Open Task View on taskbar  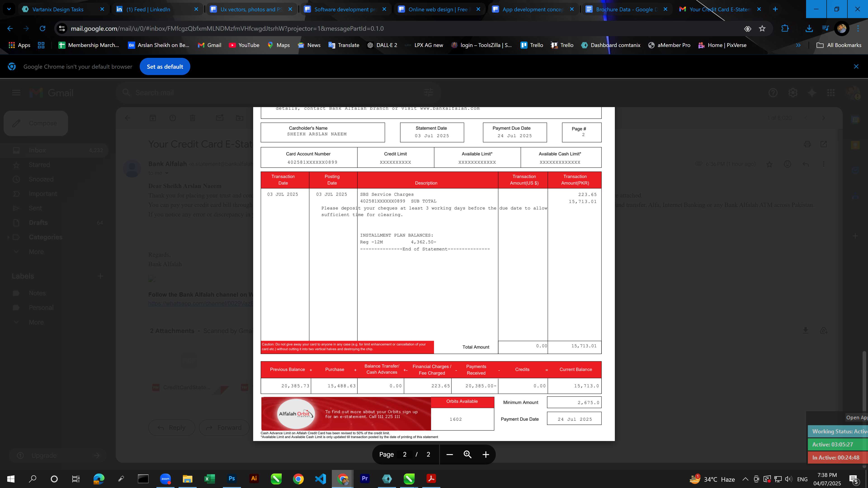[x=76, y=479]
